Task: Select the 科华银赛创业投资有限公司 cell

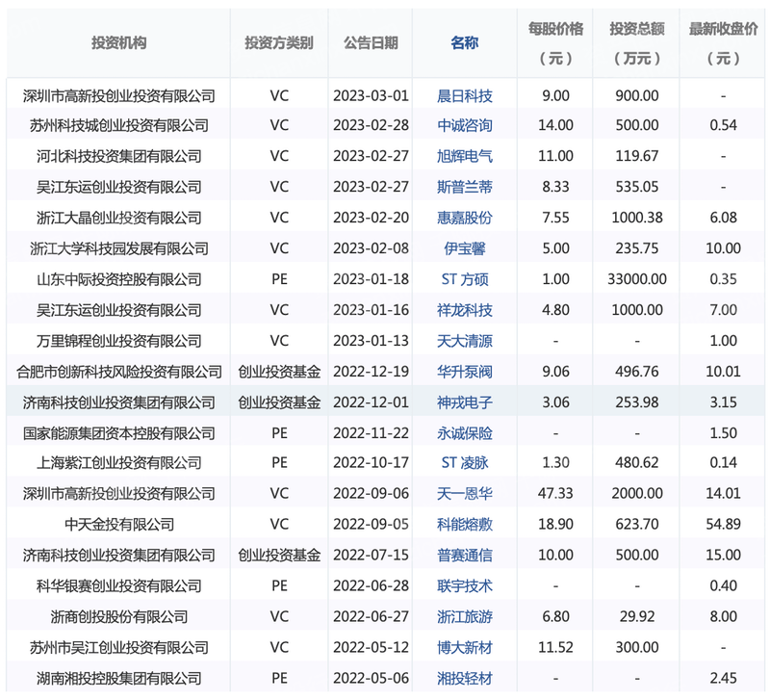Action: 118,585
